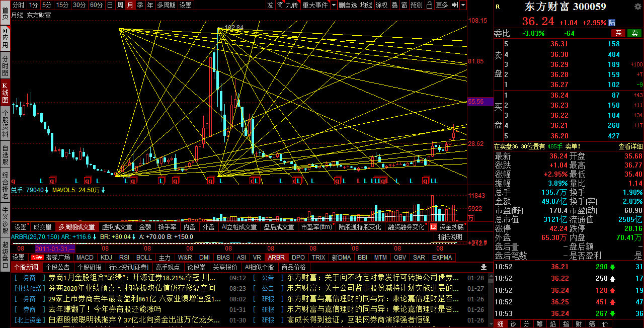
Task: Click the 窗 window toolbar icon
Action: pyautogui.click(x=404, y=5)
